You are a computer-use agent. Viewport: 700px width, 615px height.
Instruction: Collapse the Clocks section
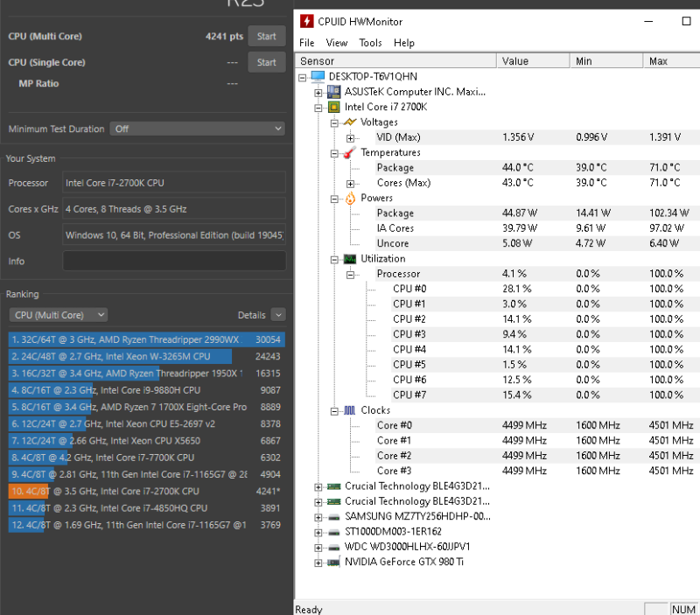tap(334, 411)
